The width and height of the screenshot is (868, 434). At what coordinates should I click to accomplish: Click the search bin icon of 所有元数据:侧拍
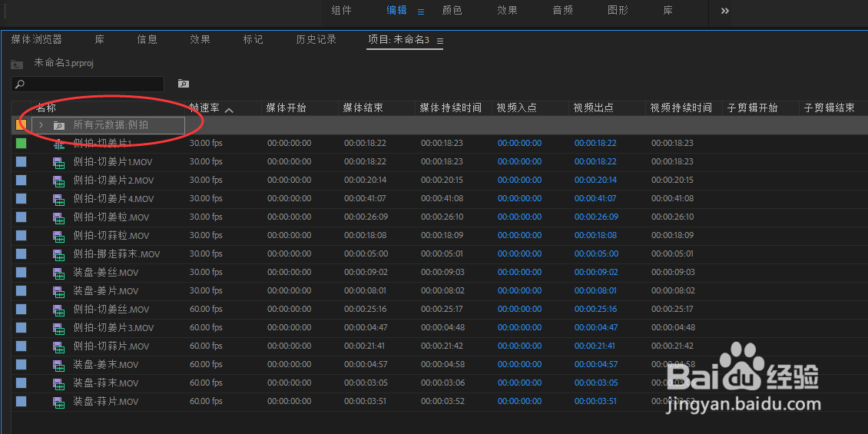tap(58, 126)
